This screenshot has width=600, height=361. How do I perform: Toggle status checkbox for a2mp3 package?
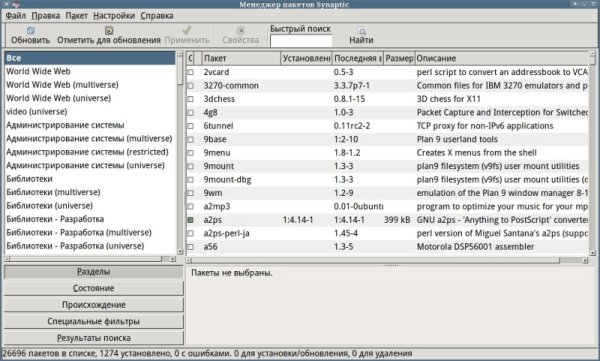[191, 206]
